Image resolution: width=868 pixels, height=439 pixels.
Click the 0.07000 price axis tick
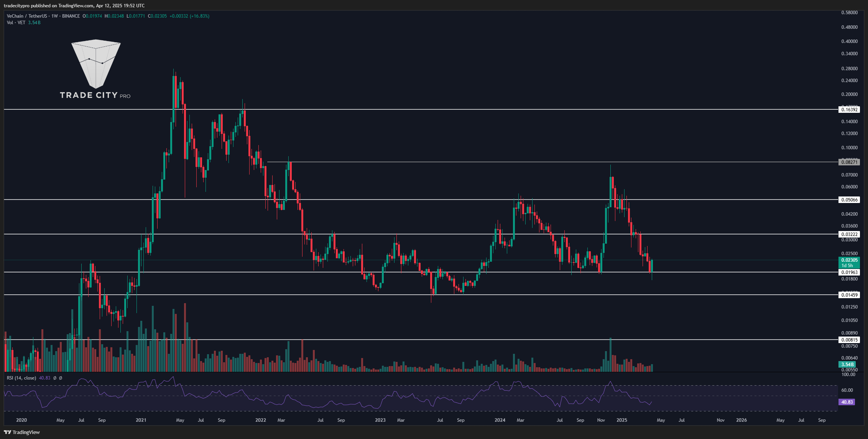pyautogui.click(x=849, y=175)
